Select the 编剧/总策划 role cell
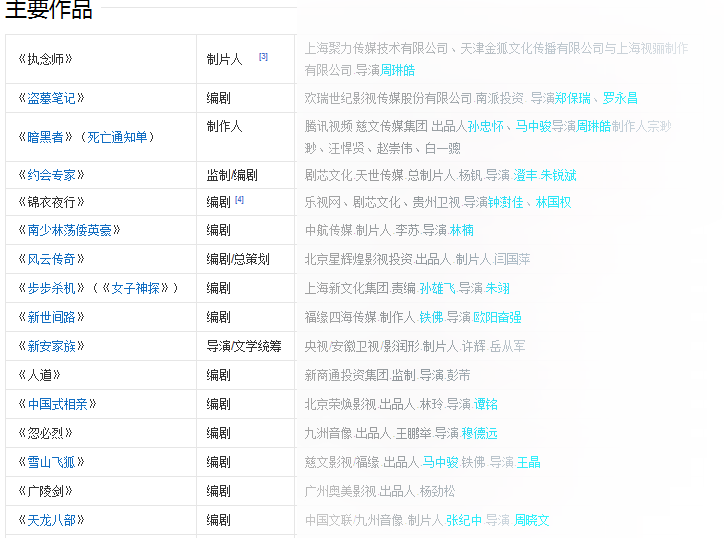The width and height of the screenshot is (724, 538). tap(246, 259)
